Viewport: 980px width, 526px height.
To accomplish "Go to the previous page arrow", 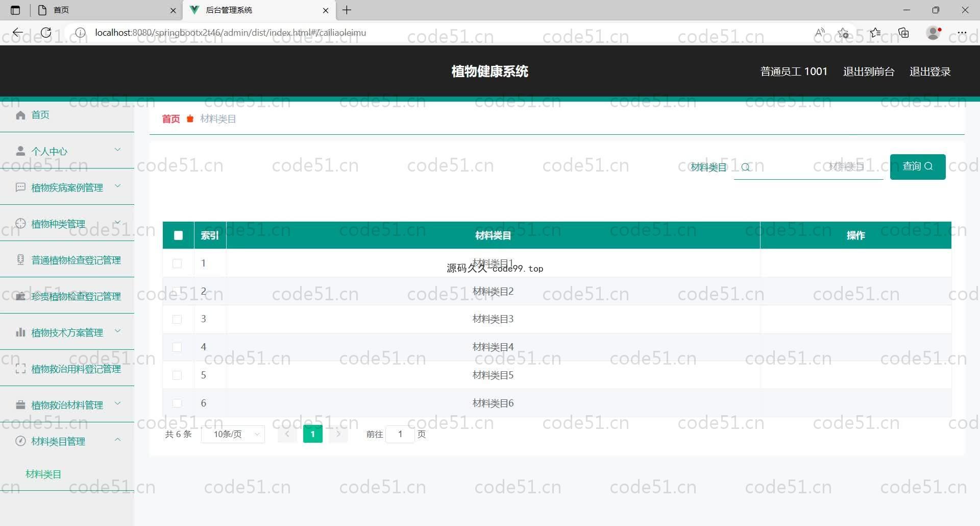I will coord(287,434).
